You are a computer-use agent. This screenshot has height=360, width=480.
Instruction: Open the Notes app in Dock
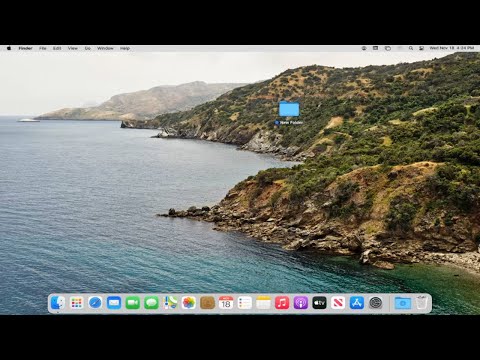[x=263, y=303]
